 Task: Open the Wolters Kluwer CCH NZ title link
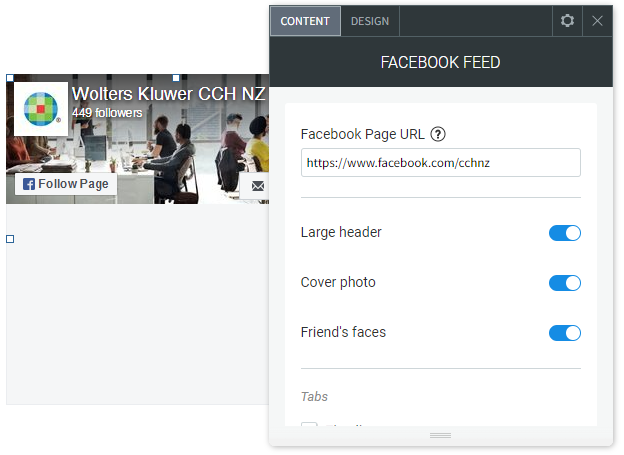168,94
